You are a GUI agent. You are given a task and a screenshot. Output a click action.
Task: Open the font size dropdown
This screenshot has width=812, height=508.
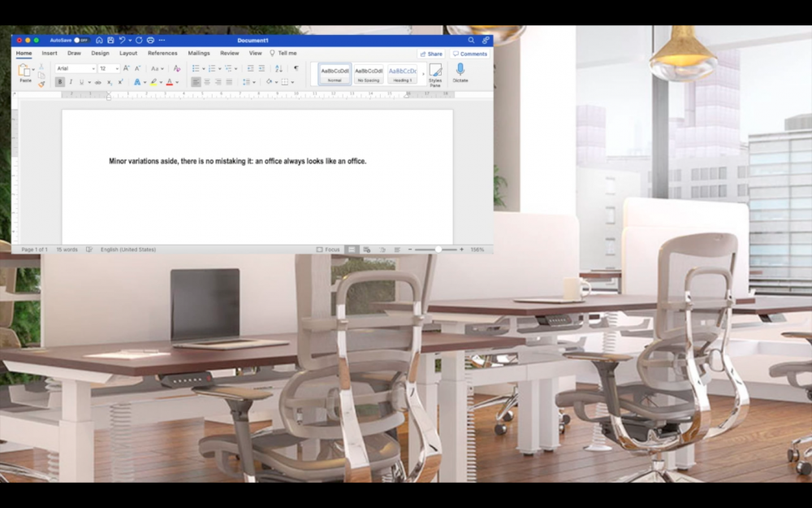point(117,68)
